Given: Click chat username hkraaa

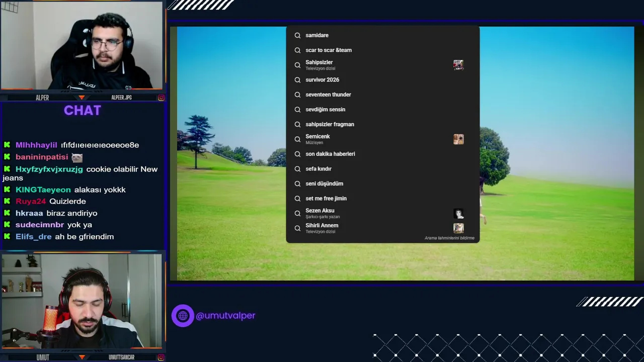Looking at the screenshot, I should (29, 213).
